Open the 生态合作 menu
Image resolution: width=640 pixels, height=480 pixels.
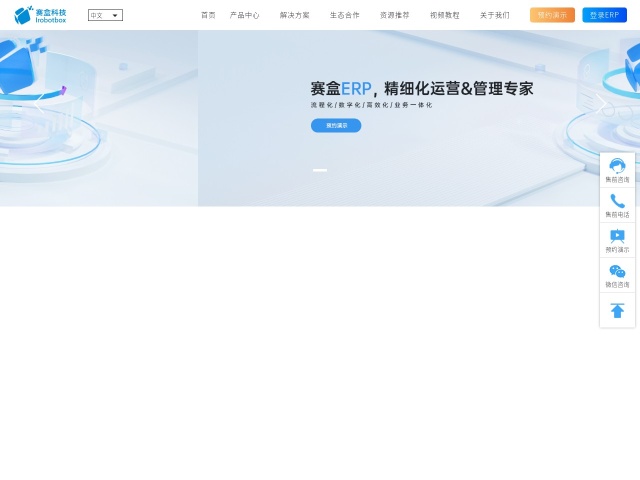pos(344,15)
